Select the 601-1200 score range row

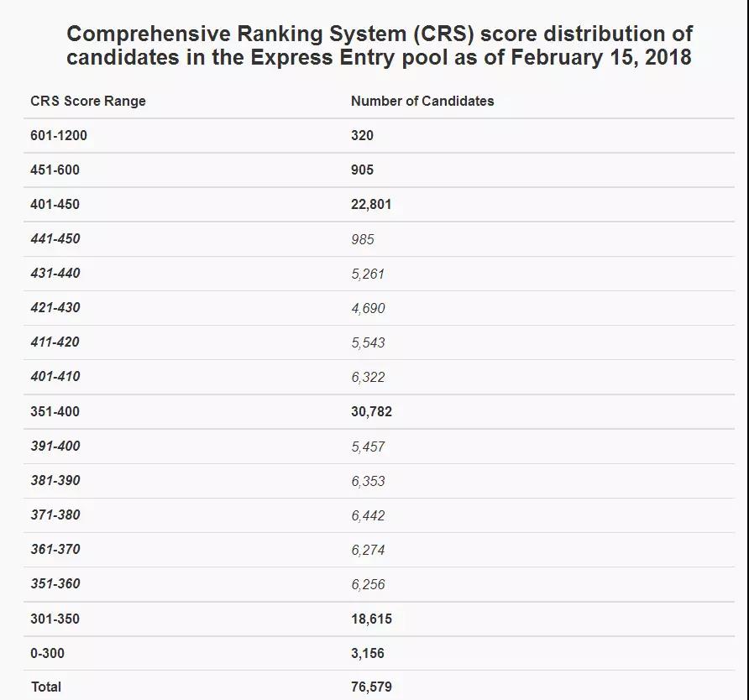pos(59,135)
